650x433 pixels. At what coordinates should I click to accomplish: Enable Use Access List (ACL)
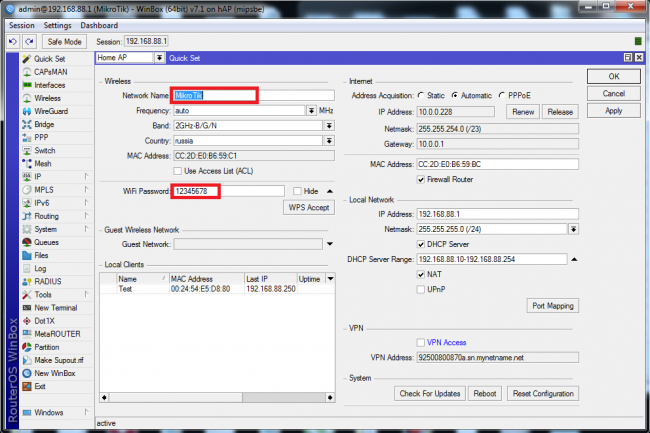[x=178, y=171]
